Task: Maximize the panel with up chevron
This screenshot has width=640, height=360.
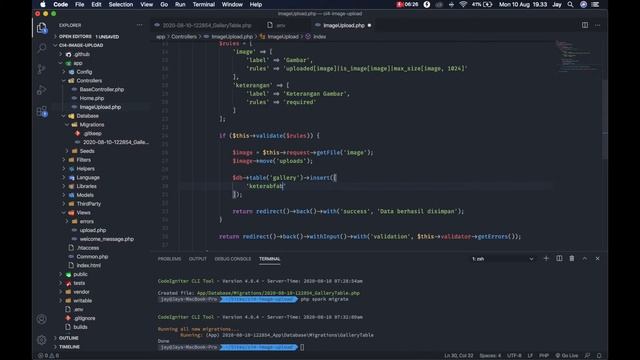Action: point(584,258)
